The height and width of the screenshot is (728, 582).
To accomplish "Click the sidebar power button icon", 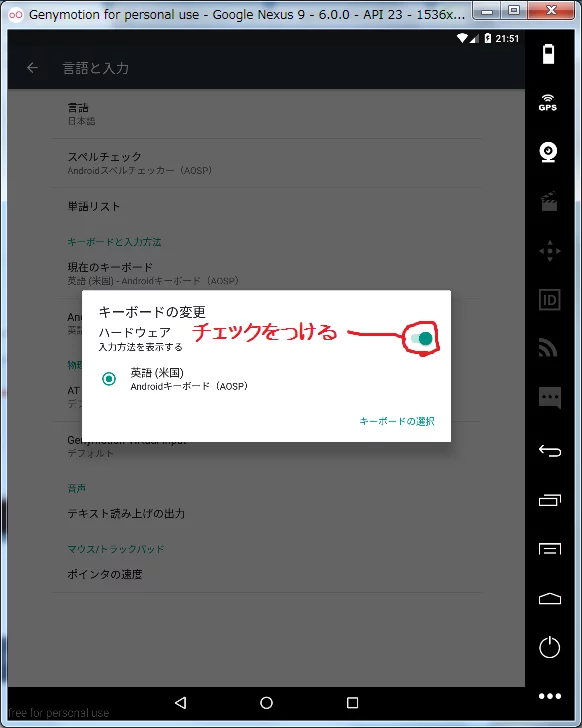I will [550, 647].
